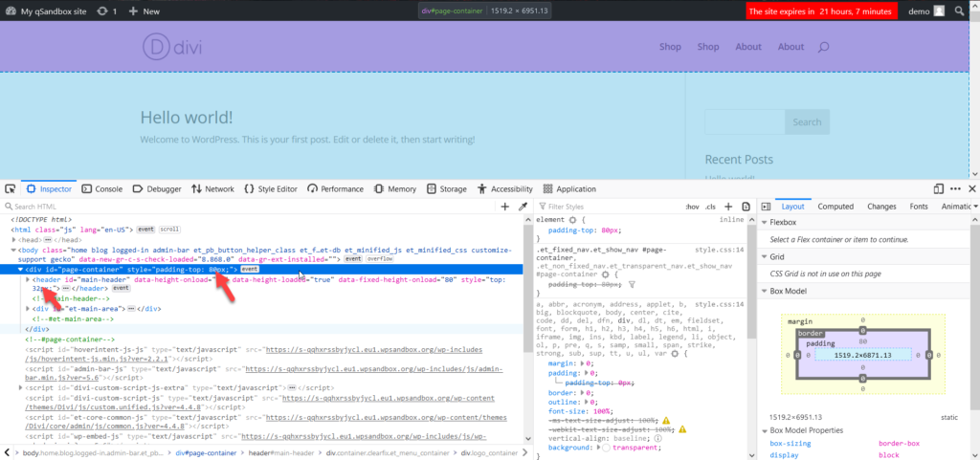Create a new node with the plus icon in markup toolbar

click(x=505, y=207)
